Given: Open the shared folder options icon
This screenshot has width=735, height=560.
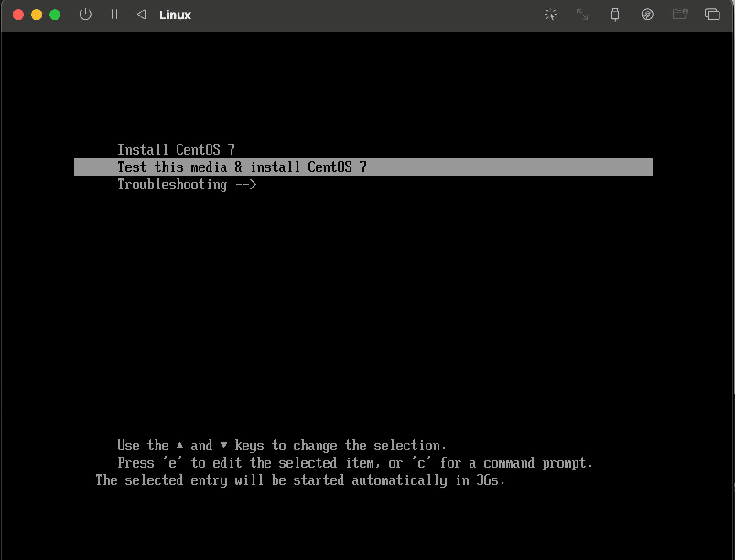Looking at the screenshot, I should pyautogui.click(x=680, y=15).
